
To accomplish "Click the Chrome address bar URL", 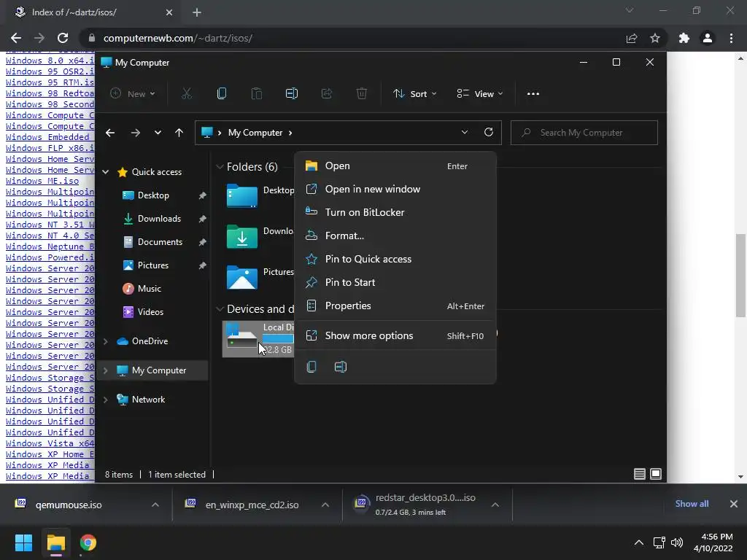I will tap(178, 38).
